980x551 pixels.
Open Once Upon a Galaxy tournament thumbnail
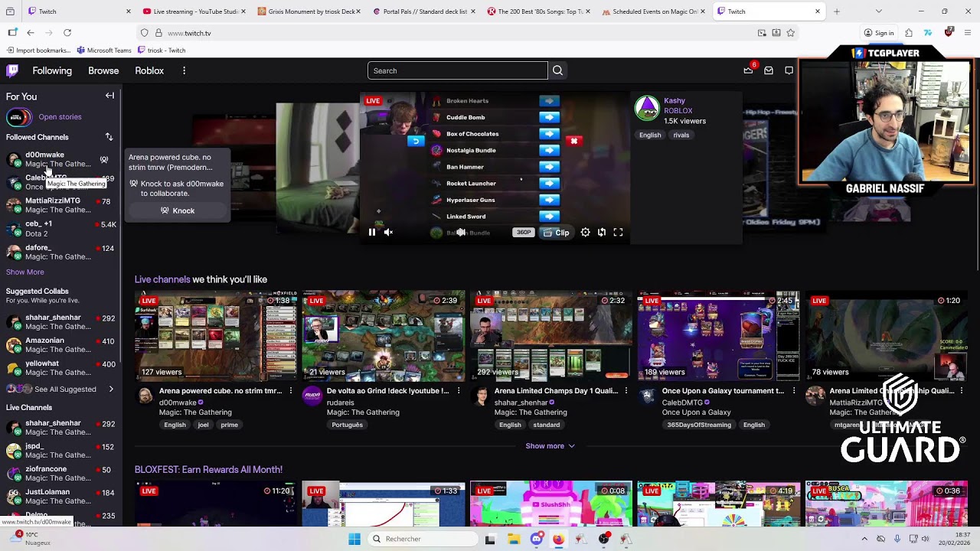719,335
